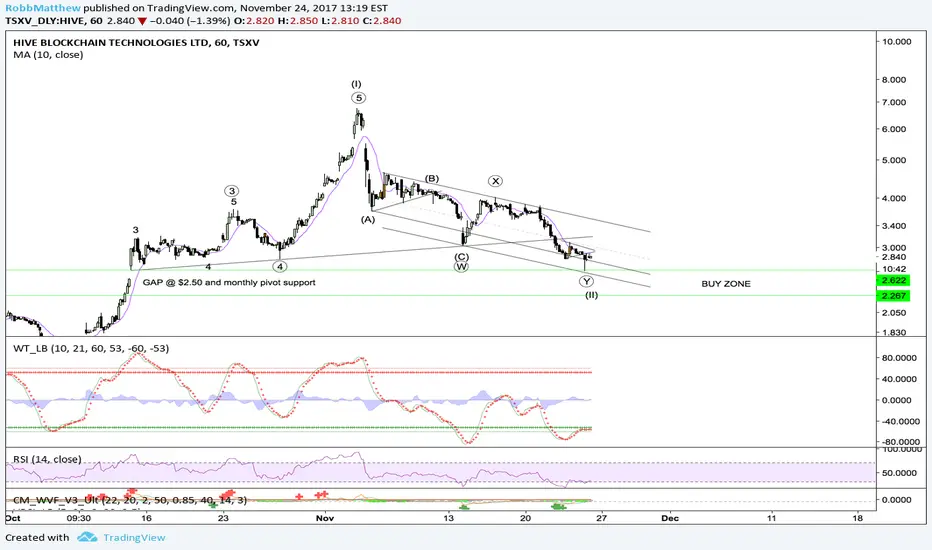932x550 pixels.
Task: Click the (B) wave label
Action: [x=432, y=178]
